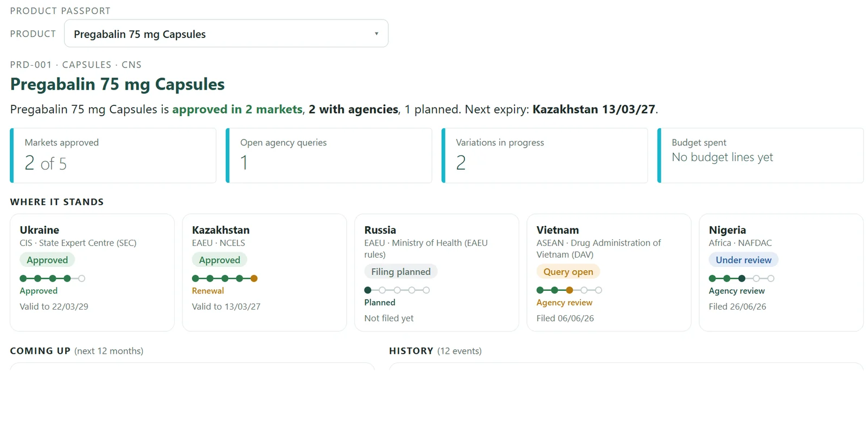Click the '2 with agencies' summary text
The height and width of the screenshot is (434, 868).
point(353,109)
